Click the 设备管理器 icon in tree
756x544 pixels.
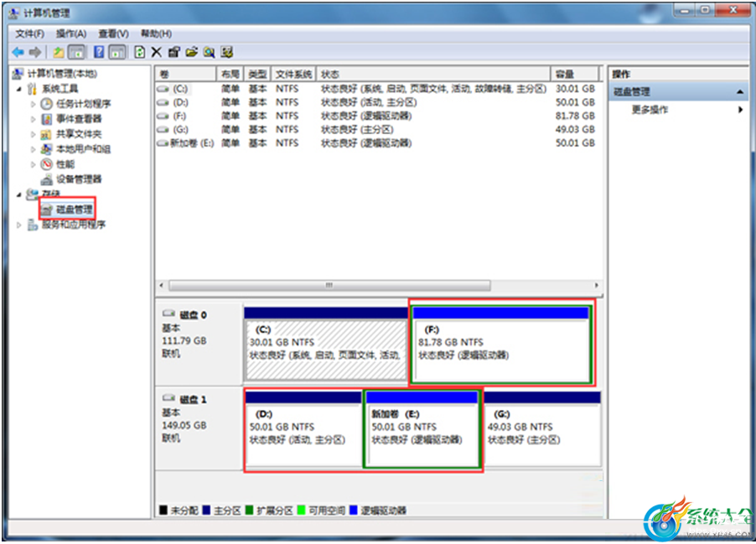(x=46, y=179)
